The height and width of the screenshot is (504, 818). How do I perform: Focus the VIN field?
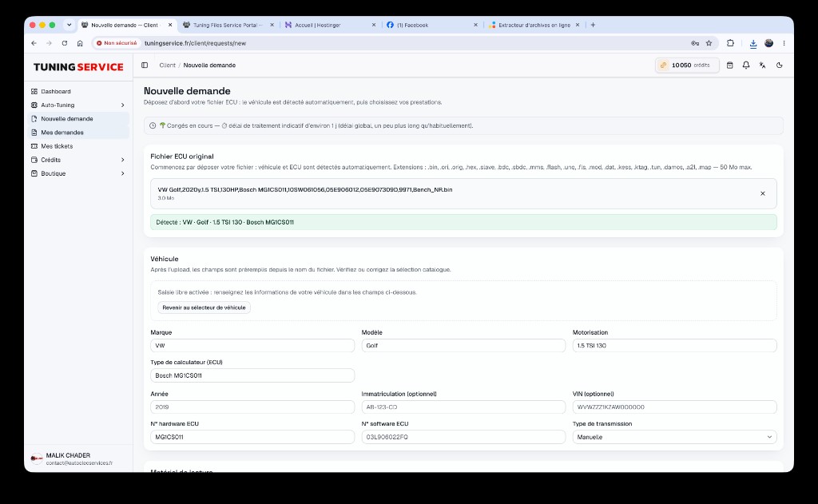coord(674,407)
